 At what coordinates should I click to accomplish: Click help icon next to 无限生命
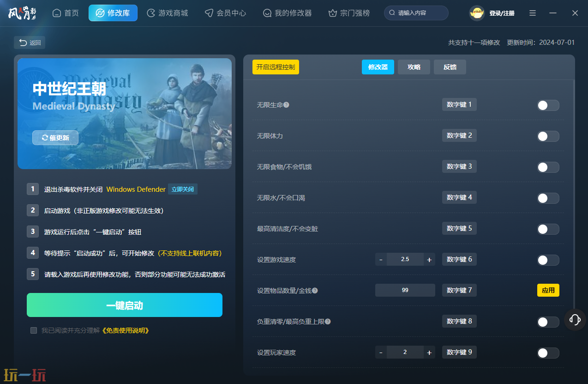coord(286,105)
